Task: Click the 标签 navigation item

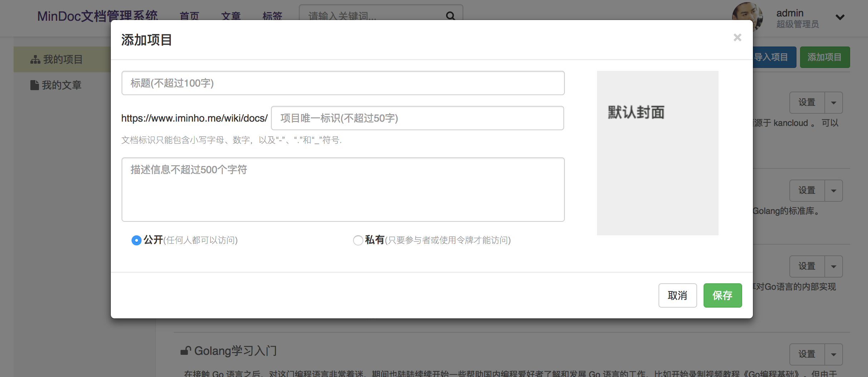Action: 272,16
